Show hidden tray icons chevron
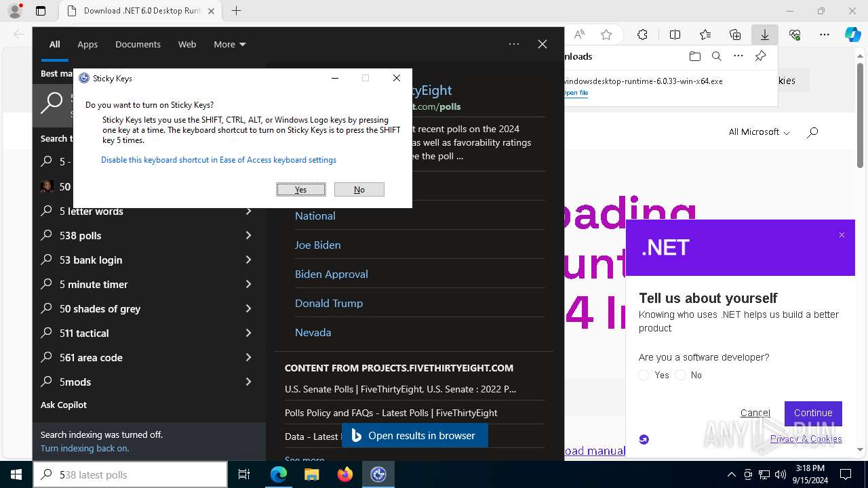The image size is (868, 488). coord(731,474)
